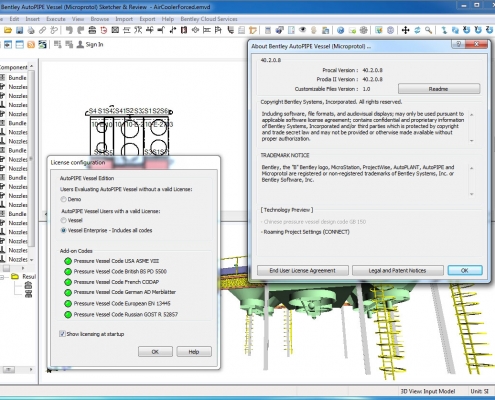Open the Browse menu

pos(100,19)
